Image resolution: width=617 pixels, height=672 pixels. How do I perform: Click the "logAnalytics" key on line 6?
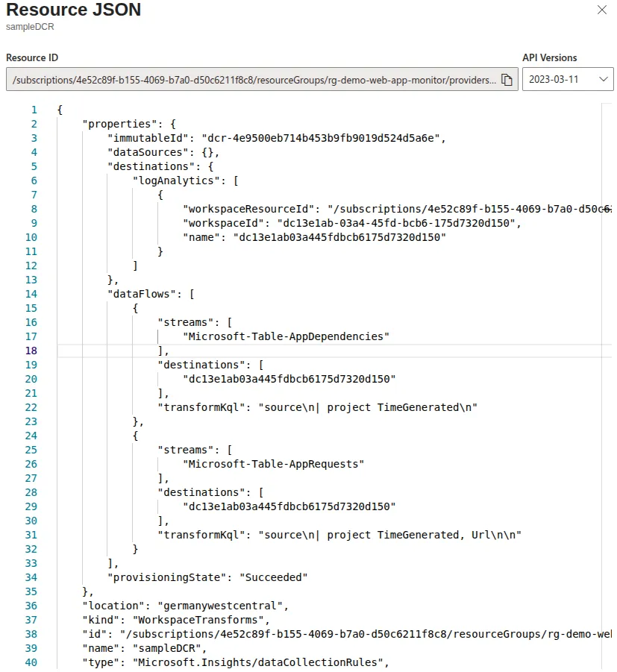pyautogui.click(x=176, y=180)
